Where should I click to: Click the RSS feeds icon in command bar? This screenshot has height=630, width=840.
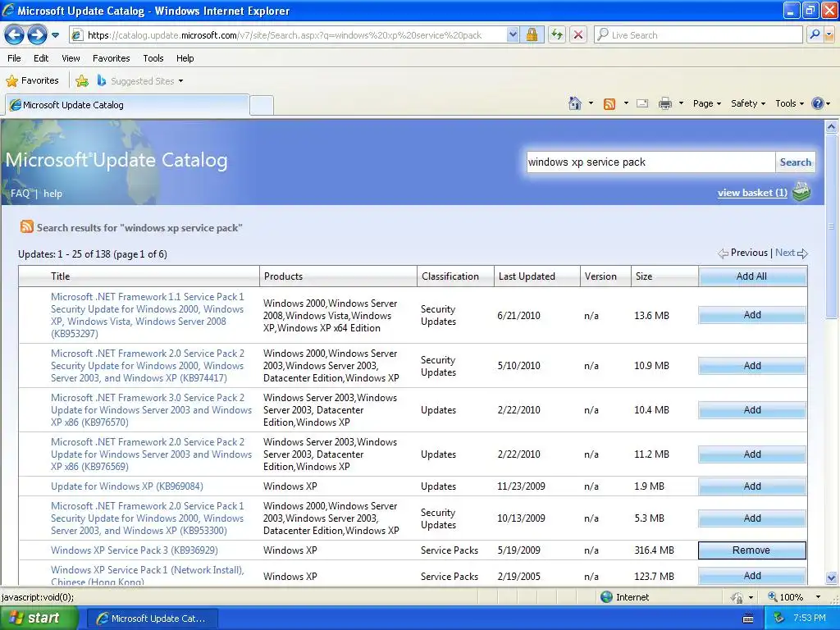click(609, 104)
